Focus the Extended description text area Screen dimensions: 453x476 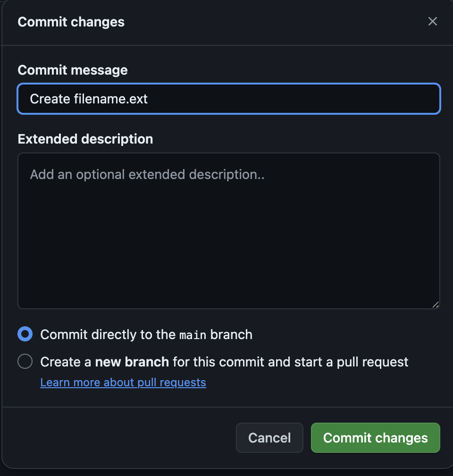click(x=229, y=231)
